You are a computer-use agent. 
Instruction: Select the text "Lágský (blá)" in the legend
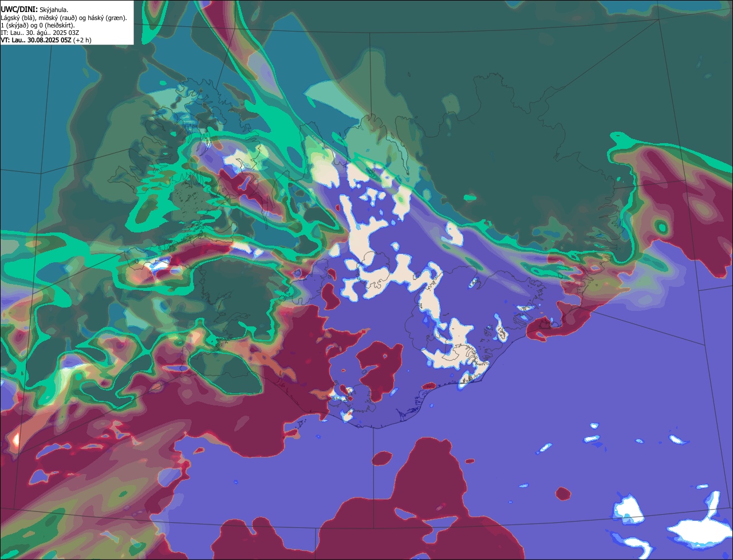point(17,18)
